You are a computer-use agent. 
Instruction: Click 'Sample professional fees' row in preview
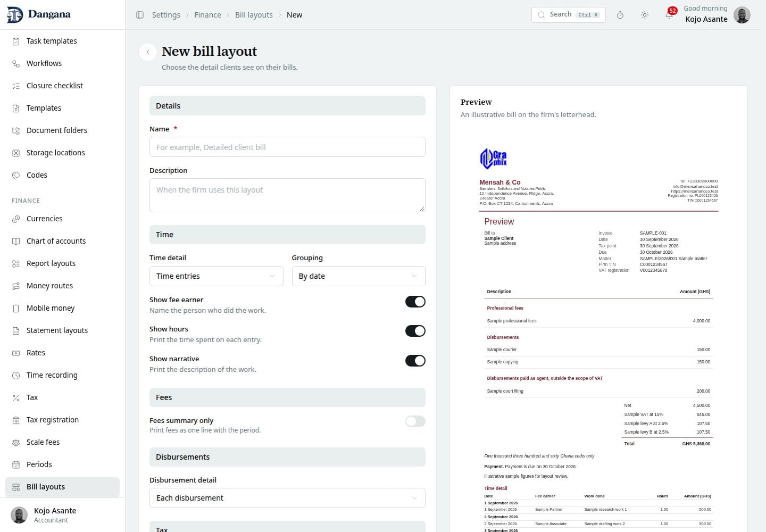click(598, 321)
